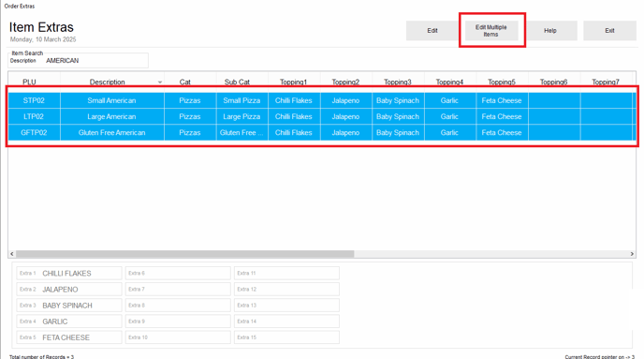Image resolution: width=644 pixels, height=359 pixels.
Task: Select the STP02 PLU cell
Action: click(34, 100)
